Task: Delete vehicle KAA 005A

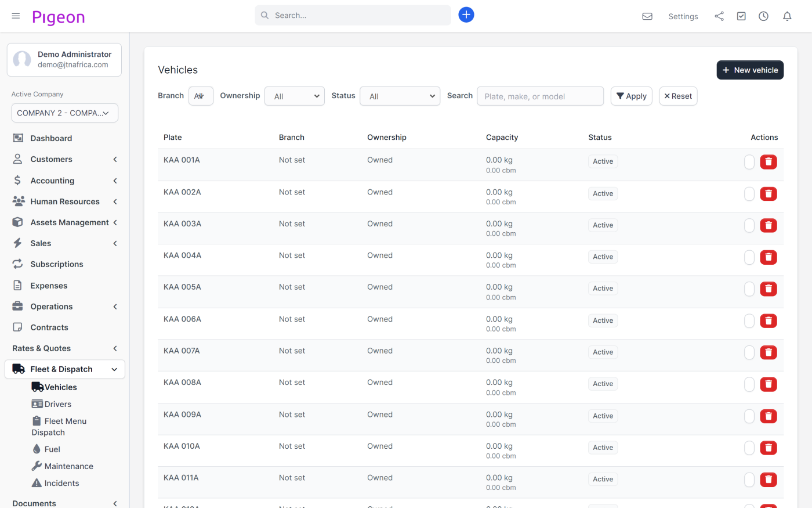Action: point(768,289)
